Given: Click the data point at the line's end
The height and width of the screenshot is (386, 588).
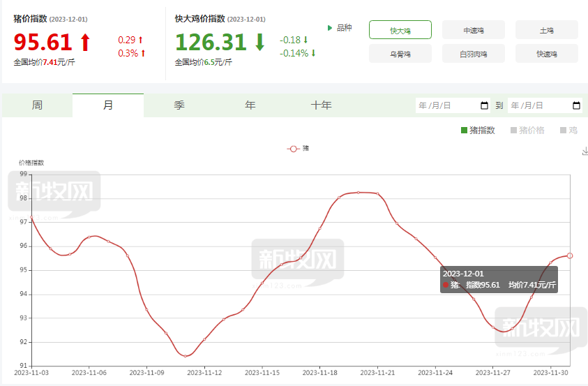Looking at the screenshot, I should [570, 255].
